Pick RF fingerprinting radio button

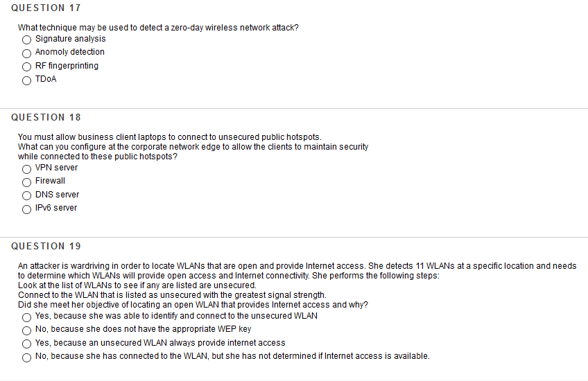coord(26,67)
